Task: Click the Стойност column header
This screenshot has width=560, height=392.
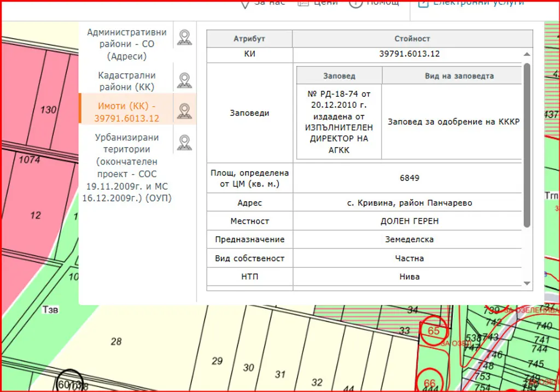Action: [x=412, y=39]
